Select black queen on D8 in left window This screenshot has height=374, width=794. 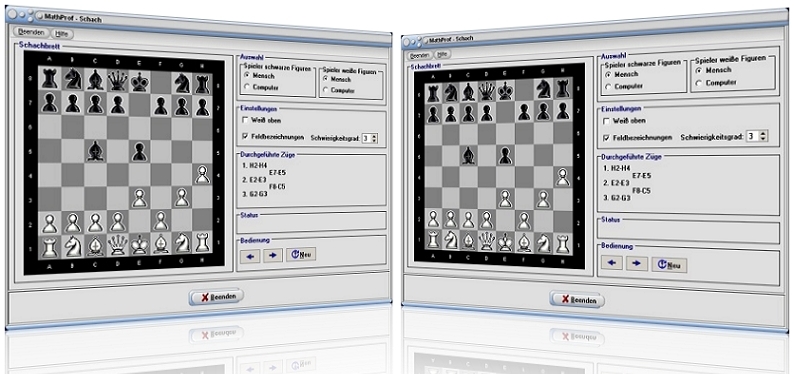117,81
